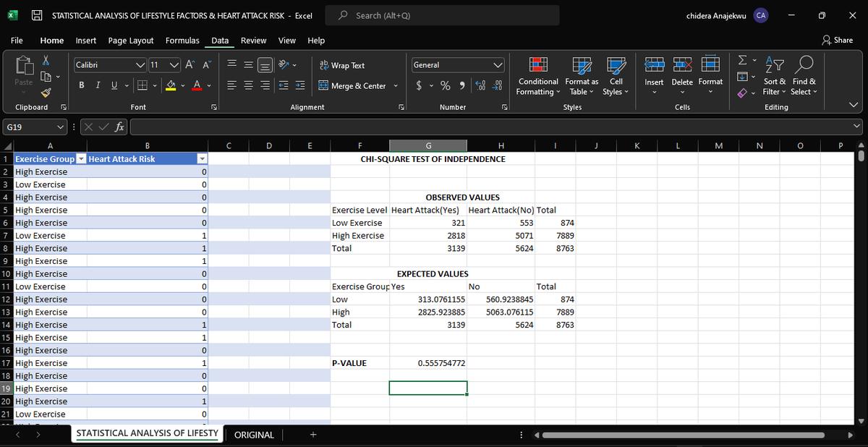Expand Merge & Center options arrow

(396, 86)
